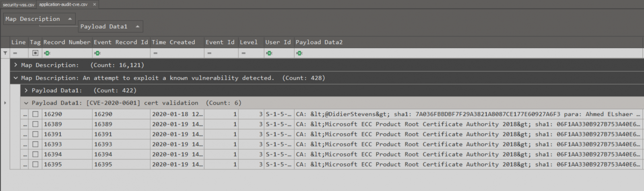Click the equals operator under Line column
Image resolution: width=644 pixels, height=191 pixels.
click(x=15, y=53)
